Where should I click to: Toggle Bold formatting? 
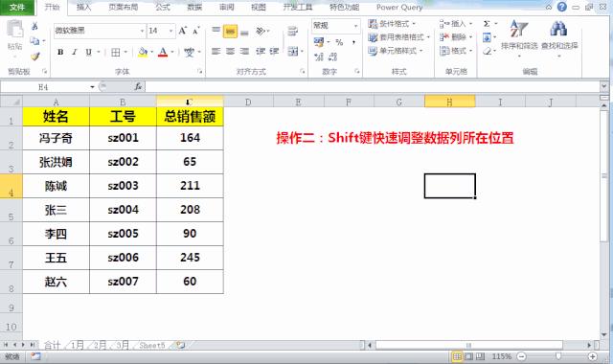coord(60,52)
